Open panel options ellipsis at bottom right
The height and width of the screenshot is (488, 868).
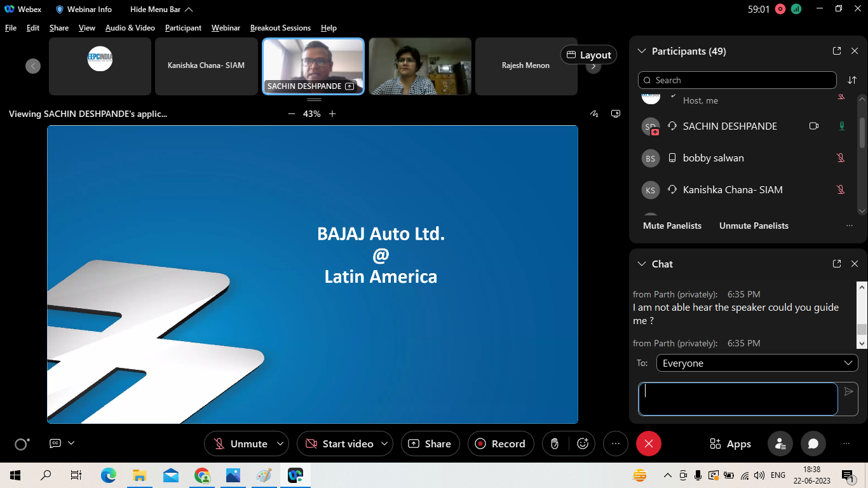(846, 444)
